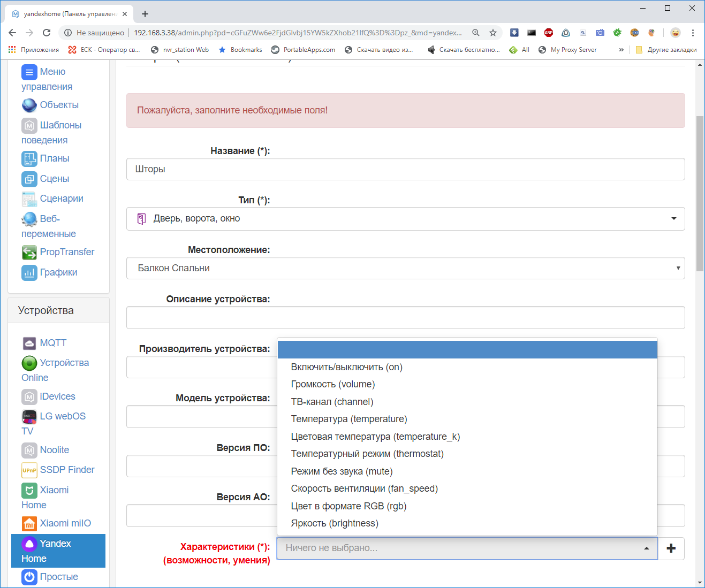Pick Температурный режим (thermostat) option
Viewport: 705px width, 588px height.
467,454
